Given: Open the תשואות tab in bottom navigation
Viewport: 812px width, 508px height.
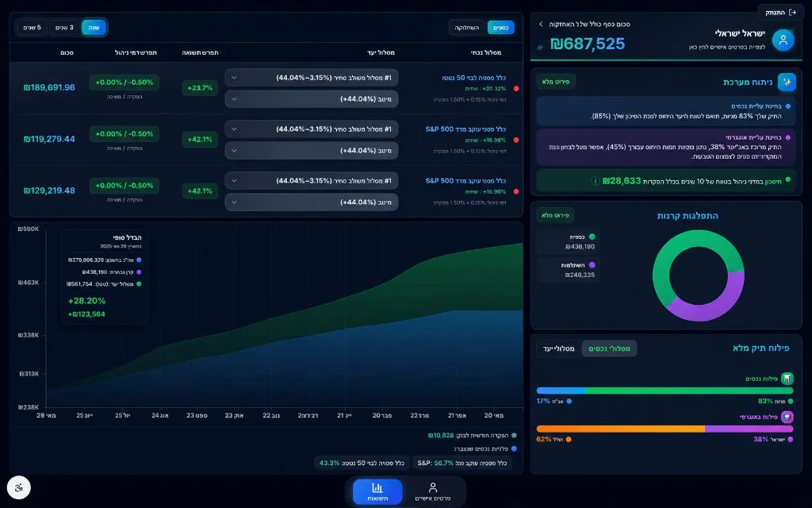Looking at the screenshot, I should (x=377, y=491).
